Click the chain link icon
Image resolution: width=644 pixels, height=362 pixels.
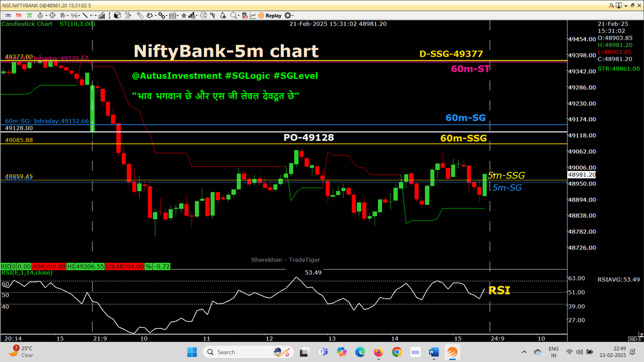click(161, 16)
